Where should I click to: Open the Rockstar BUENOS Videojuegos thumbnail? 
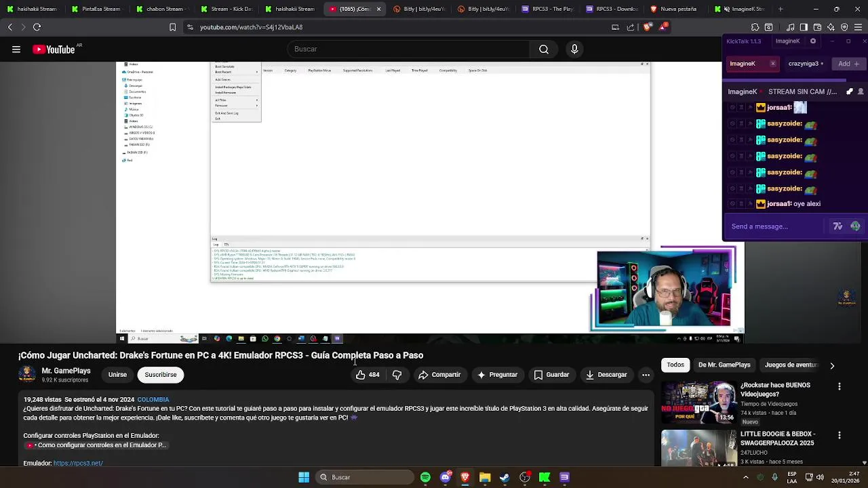click(698, 402)
